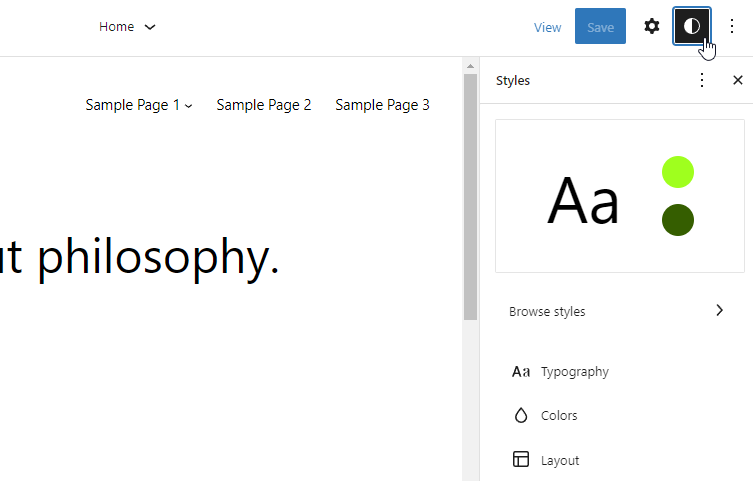Open Typography settings via the Aa icon

521,372
